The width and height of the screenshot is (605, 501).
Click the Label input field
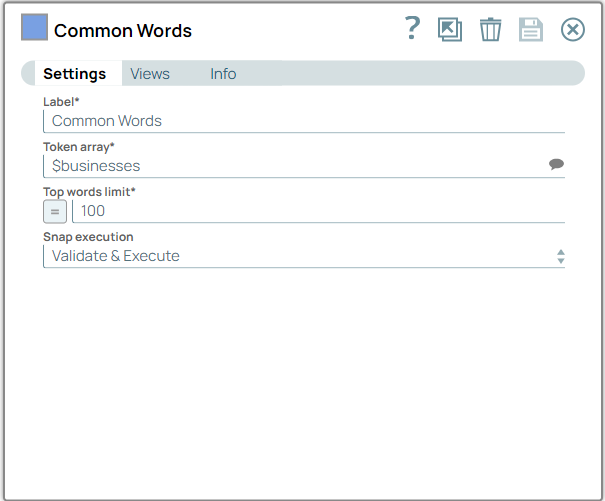coord(304,121)
